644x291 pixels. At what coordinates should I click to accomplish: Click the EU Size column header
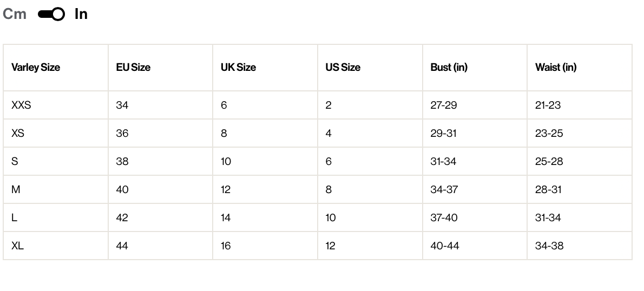pos(133,68)
